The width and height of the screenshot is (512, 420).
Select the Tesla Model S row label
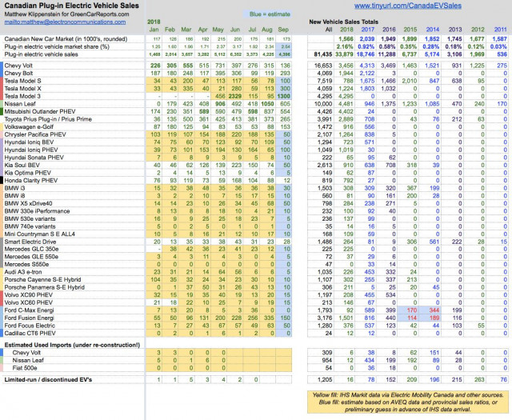(22, 81)
